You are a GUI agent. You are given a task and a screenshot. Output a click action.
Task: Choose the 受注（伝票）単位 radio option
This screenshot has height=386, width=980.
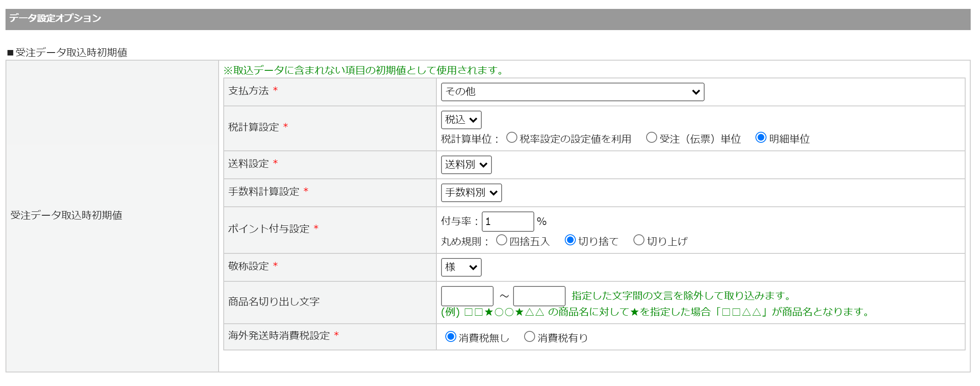pyautogui.click(x=651, y=138)
